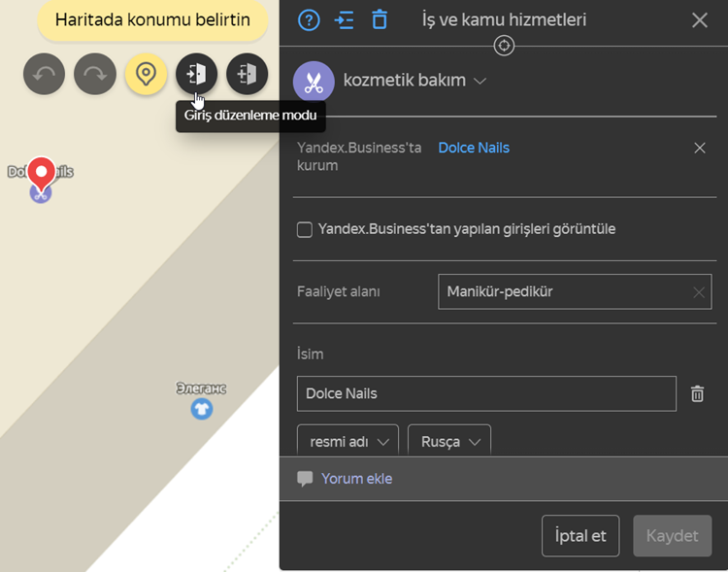Screen dimensions: 728x572
Task: Close the İş ve kamu hizmetleri panel
Action: pos(700,20)
